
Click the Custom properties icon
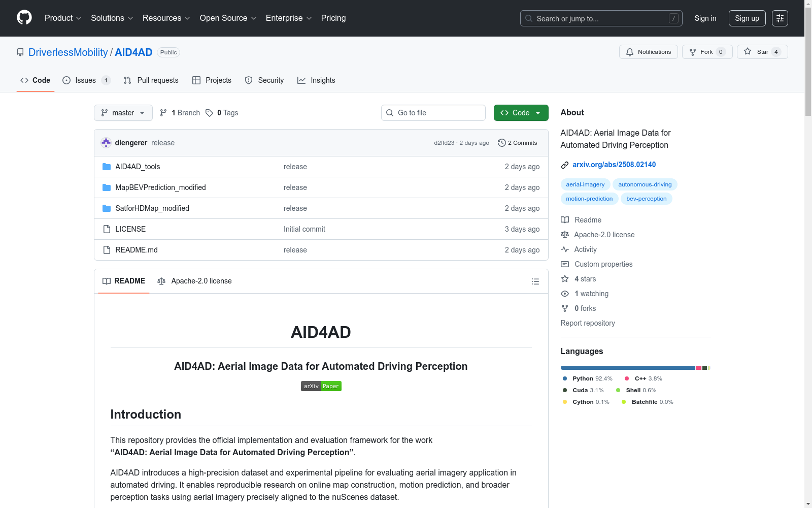[565, 264]
